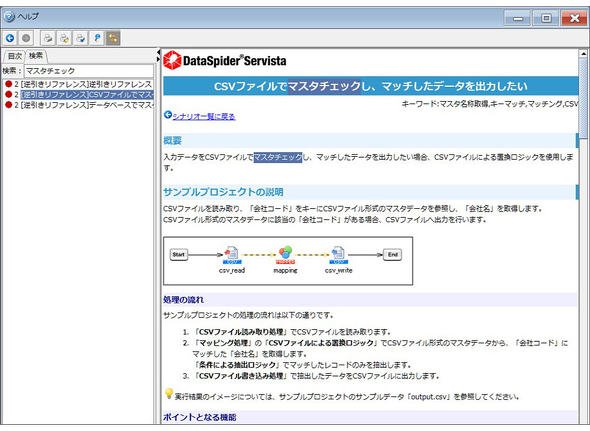This screenshot has width=590, height=431.
Task: Click the 概要 section heading
Action: [173, 140]
